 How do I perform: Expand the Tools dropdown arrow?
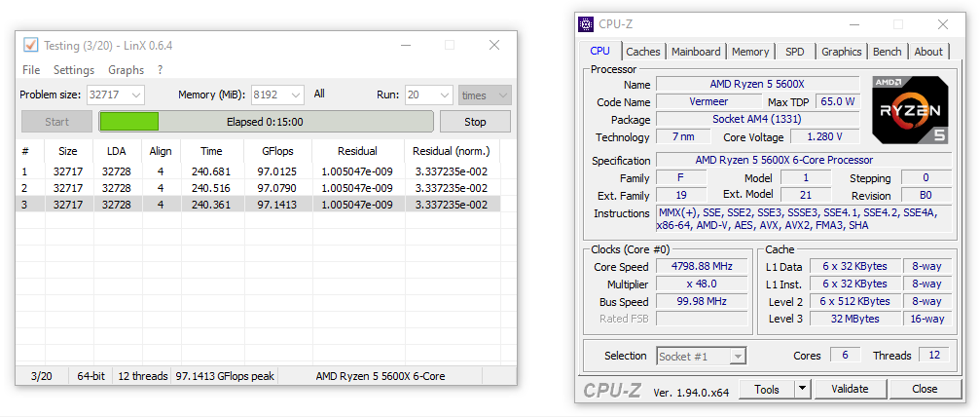pos(802,389)
